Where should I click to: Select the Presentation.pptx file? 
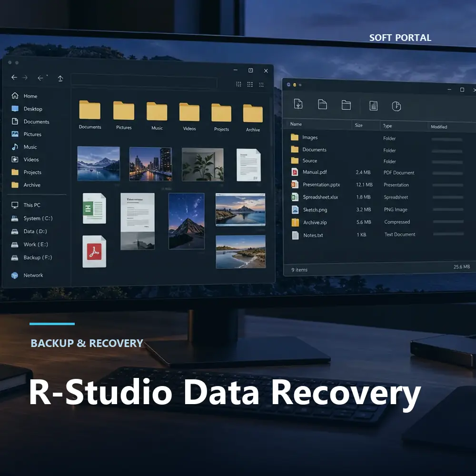378,185
